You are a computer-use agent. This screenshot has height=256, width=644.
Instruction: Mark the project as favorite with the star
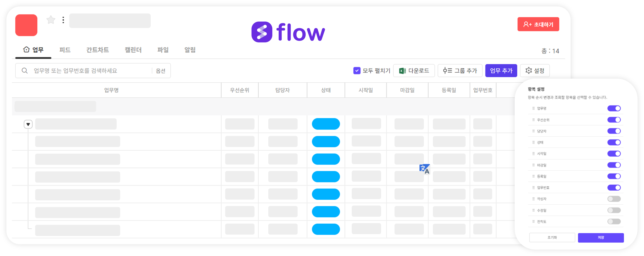(x=51, y=20)
